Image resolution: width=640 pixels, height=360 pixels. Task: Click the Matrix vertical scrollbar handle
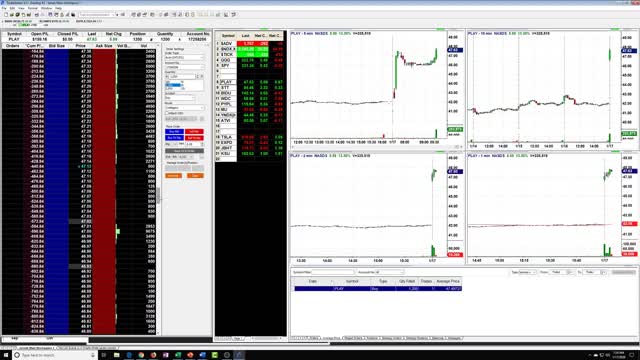point(158,196)
